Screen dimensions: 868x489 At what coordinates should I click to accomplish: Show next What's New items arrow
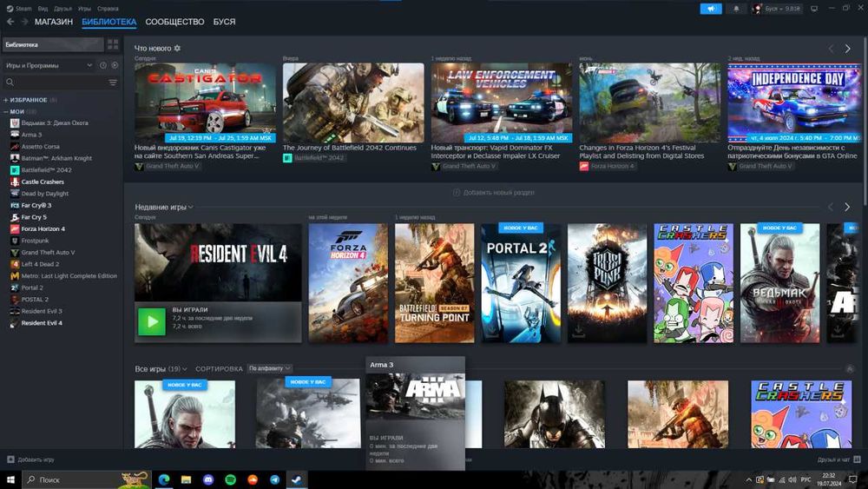coord(847,49)
